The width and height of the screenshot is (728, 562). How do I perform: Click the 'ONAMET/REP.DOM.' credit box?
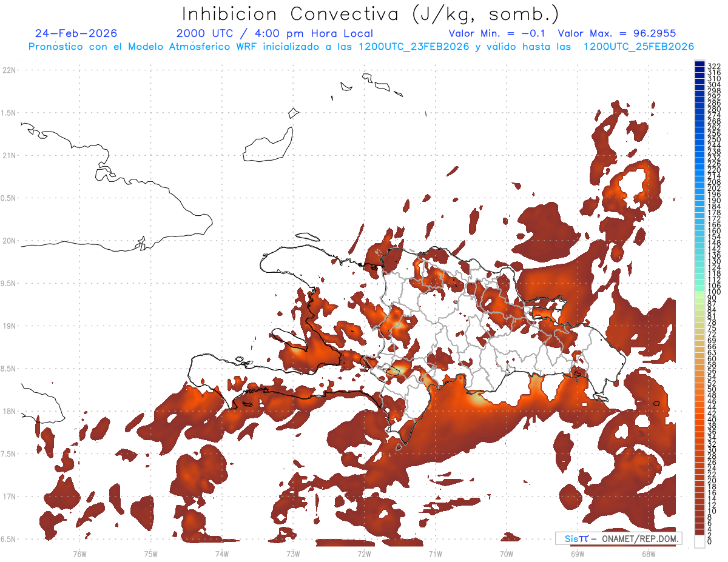coord(618,538)
